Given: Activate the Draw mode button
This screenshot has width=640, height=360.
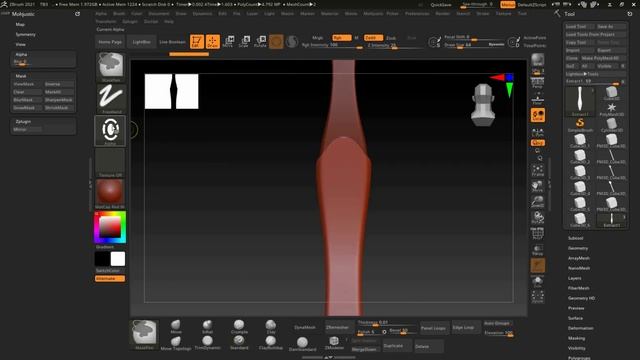Looking at the screenshot, I should click(213, 42).
